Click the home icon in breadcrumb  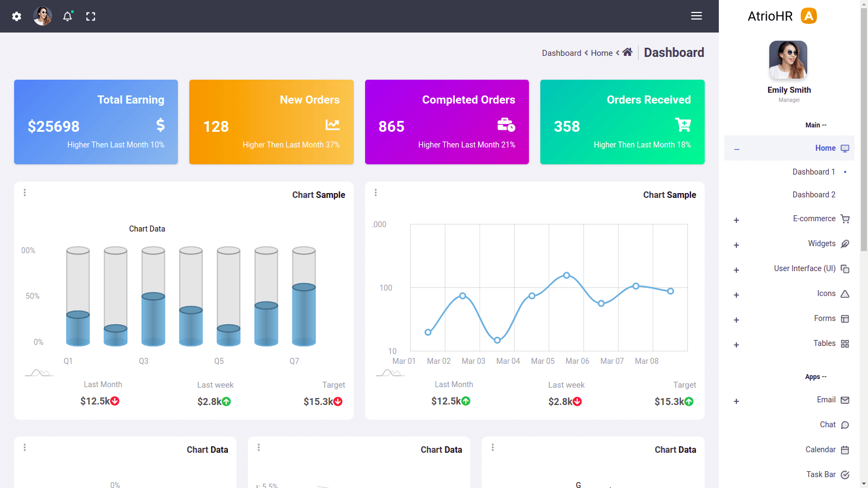[x=627, y=52]
